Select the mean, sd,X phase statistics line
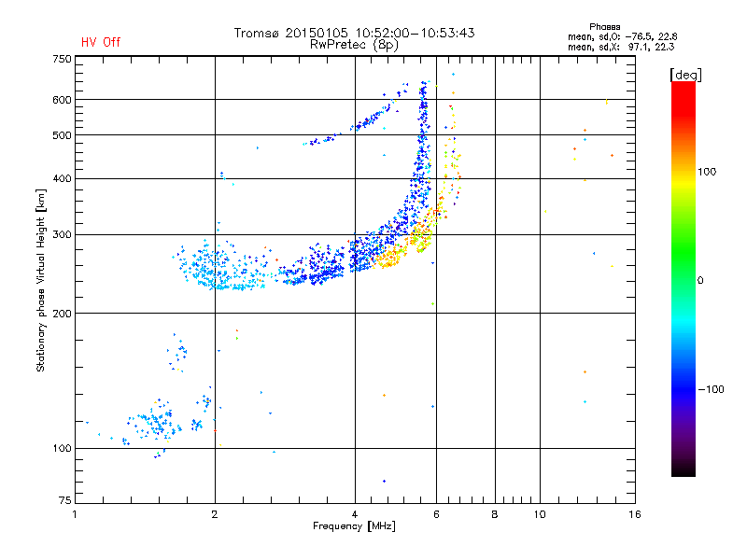Viewport: 747px width, 560px height. click(x=622, y=47)
